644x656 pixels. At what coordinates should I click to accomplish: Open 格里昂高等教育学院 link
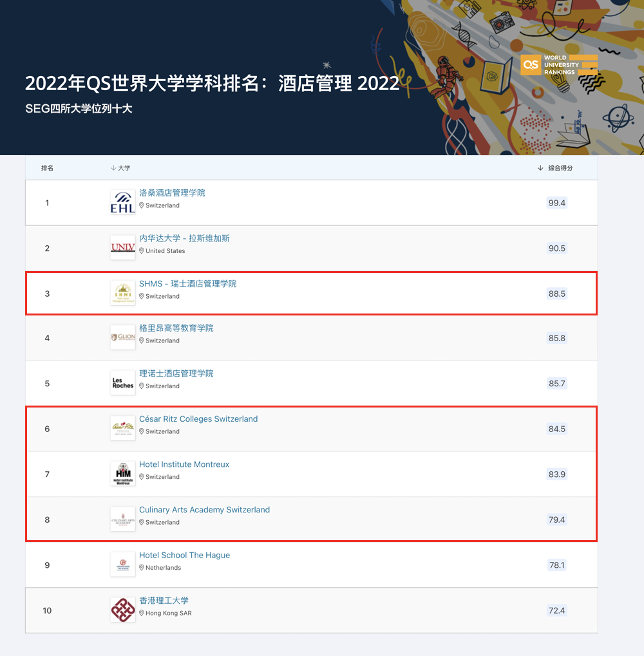[176, 328]
